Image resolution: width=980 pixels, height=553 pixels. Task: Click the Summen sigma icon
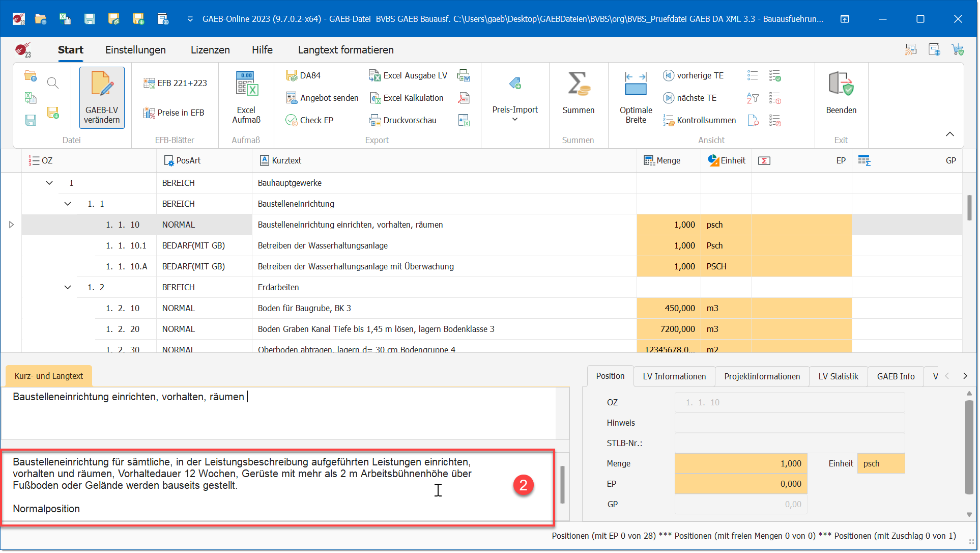[578, 84]
